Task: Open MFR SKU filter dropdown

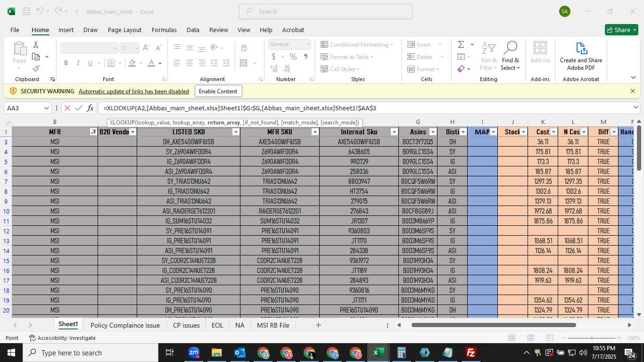Action: (x=315, y=132)
